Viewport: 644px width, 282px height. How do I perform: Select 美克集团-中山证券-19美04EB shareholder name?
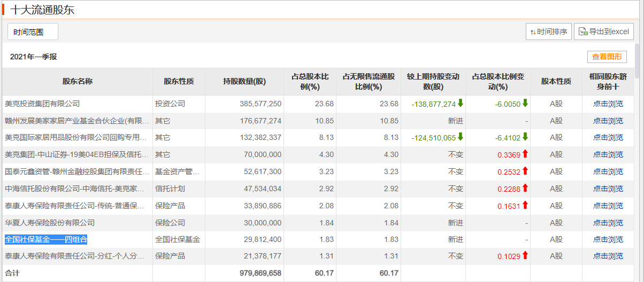tap(77, 155)
